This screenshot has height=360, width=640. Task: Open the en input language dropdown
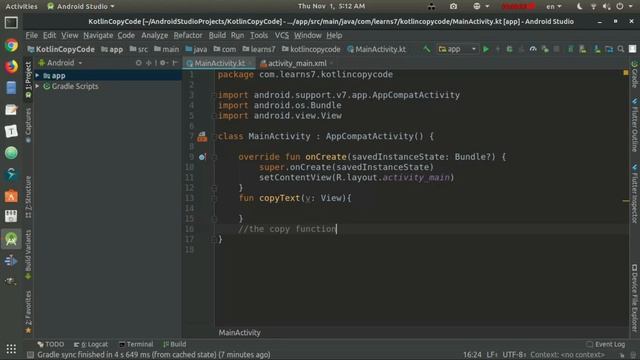[554, 7]
